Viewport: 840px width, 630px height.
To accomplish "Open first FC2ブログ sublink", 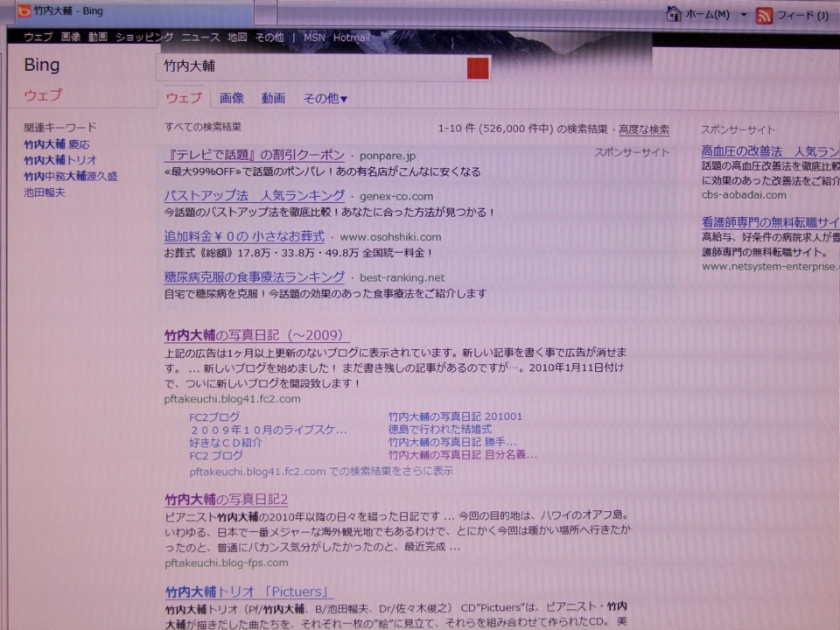I will pyautogui.click(x=215, y=416).
